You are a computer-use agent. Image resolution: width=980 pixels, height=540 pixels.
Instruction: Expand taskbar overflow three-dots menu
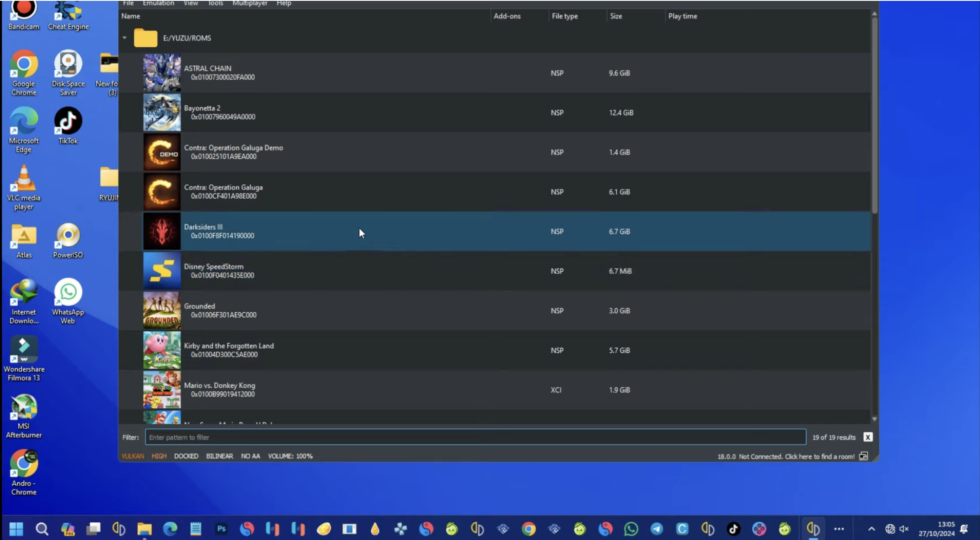coord(839,529)
